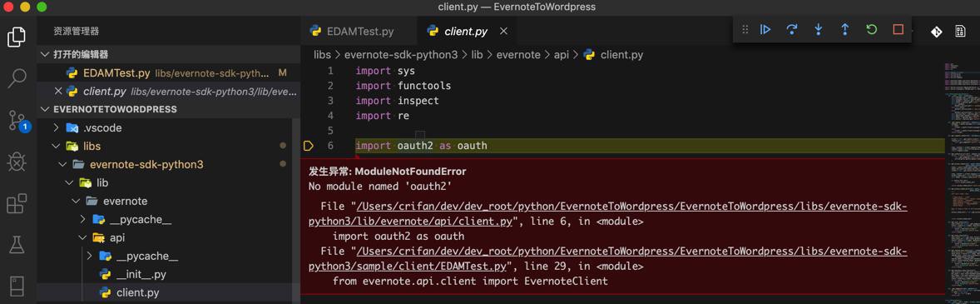Open Source Control with one pending change

click(17, 120)
